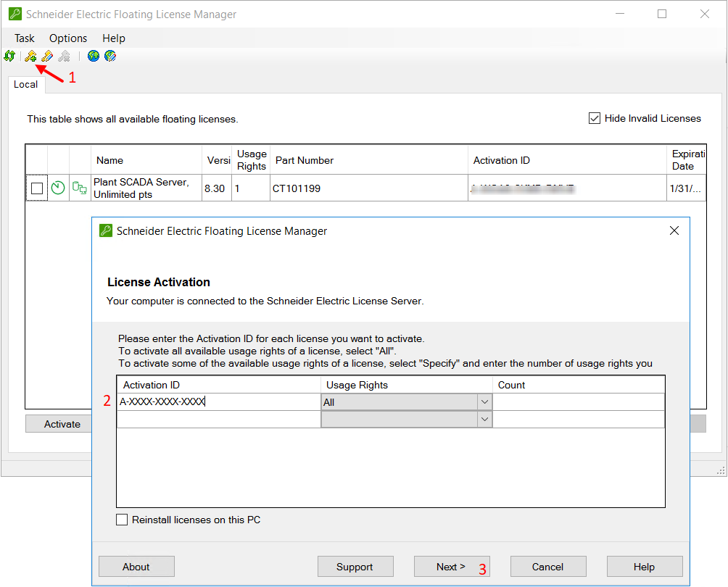
Task: Click the key-with-plus activate license icon
Action: 30,56
